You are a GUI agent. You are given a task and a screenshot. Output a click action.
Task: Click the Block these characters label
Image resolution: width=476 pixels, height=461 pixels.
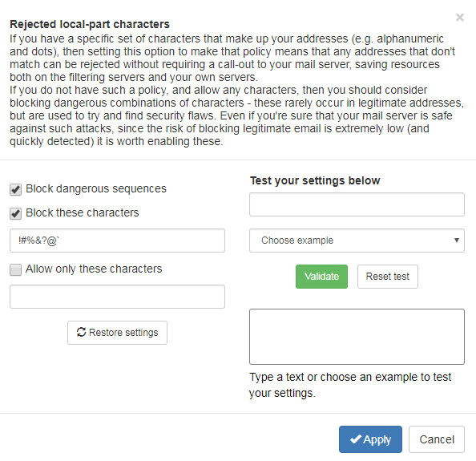point(83,213)
